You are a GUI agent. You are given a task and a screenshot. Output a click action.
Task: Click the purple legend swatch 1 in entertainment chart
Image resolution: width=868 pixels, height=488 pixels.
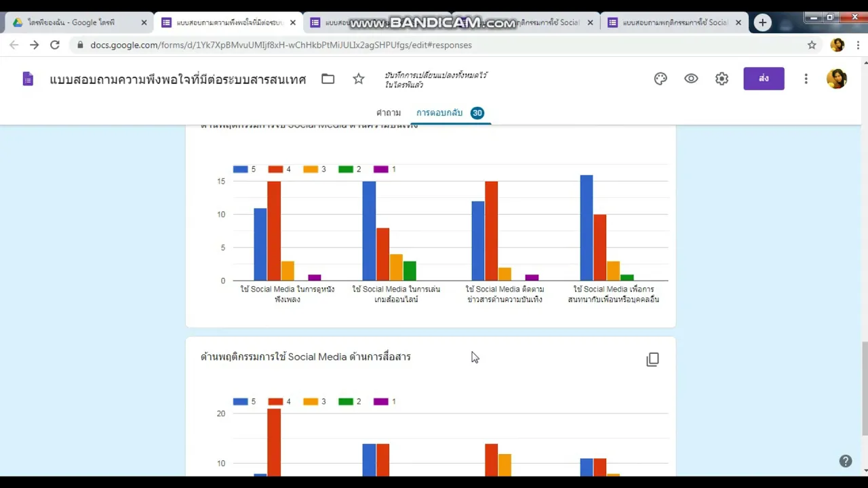pos(381,169)
